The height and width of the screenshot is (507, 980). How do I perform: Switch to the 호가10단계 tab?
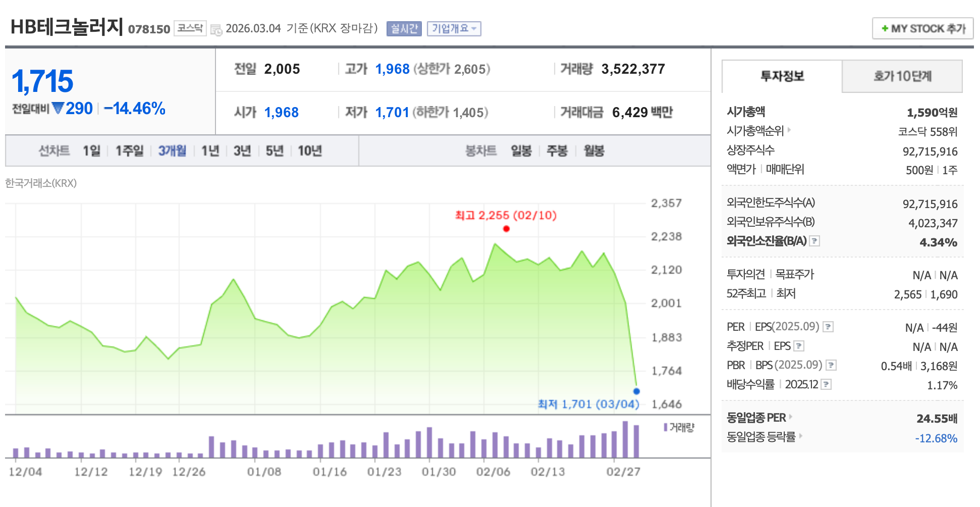point(902,76)
